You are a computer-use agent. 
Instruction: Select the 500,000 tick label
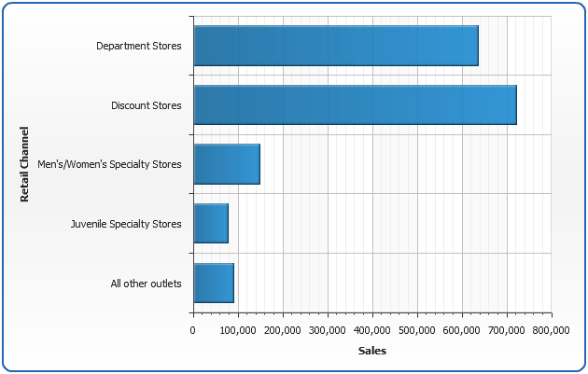point(417,330)
